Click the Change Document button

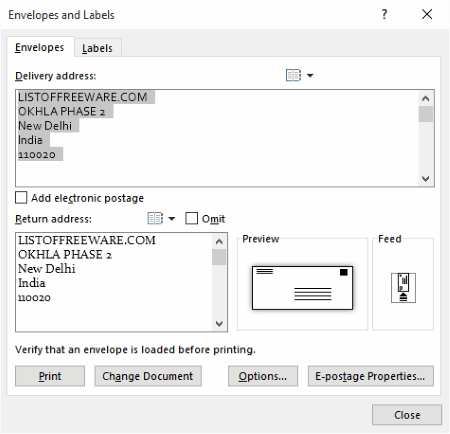148,376
